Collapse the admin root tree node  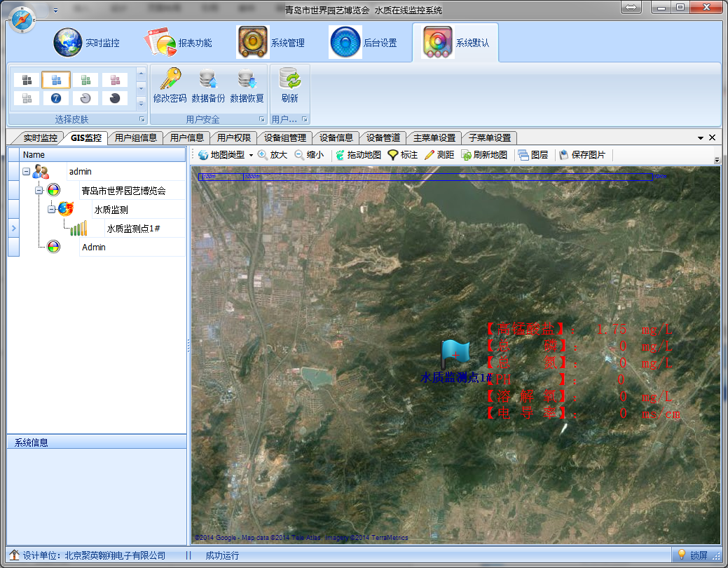[25, 171]
